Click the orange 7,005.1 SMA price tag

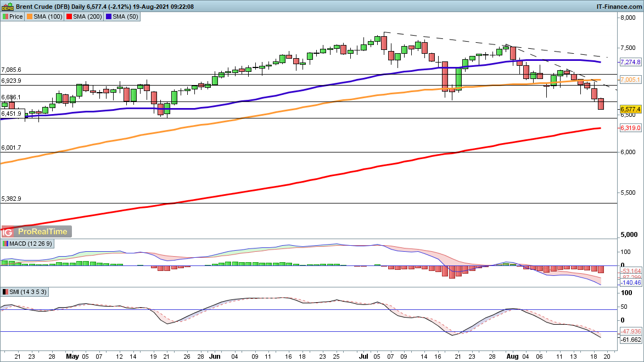point(630,80)
